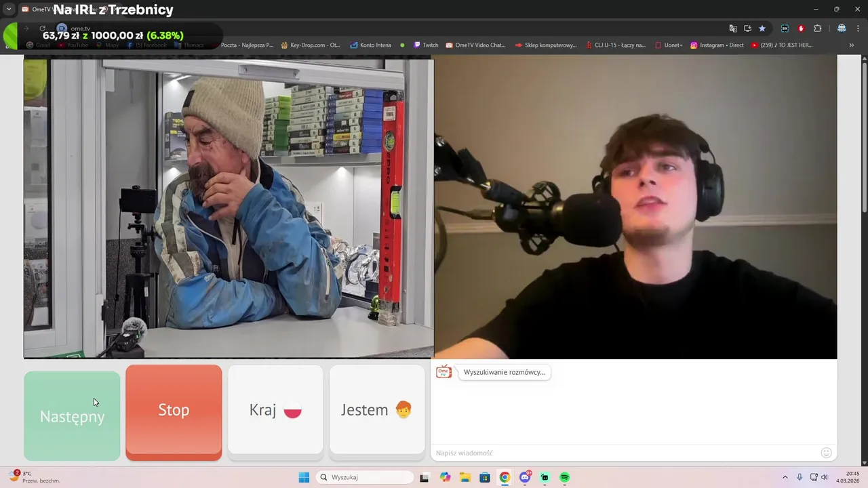The image size is (868, 488).
Task: Click the green dot bookmark icon
Action: point(402,45)
